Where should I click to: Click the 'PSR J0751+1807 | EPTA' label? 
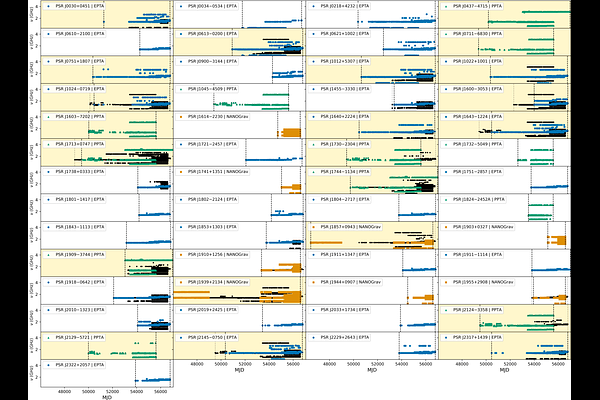point(80,61)
